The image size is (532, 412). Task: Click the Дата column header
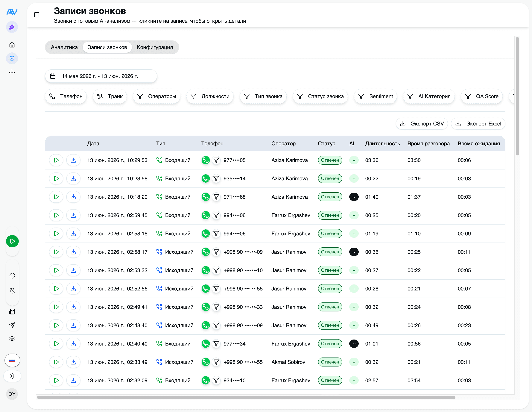(x=93, y=144)
